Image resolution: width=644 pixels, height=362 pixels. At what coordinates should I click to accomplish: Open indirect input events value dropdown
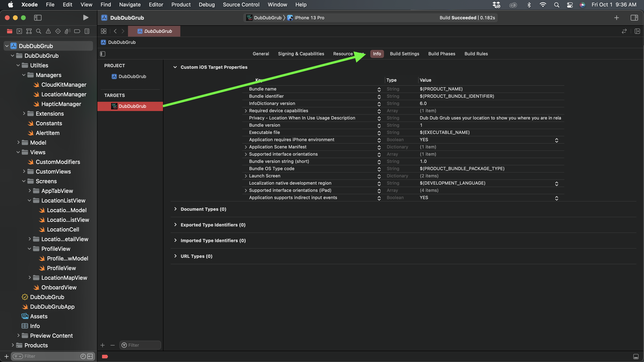(x=556, y=198)
